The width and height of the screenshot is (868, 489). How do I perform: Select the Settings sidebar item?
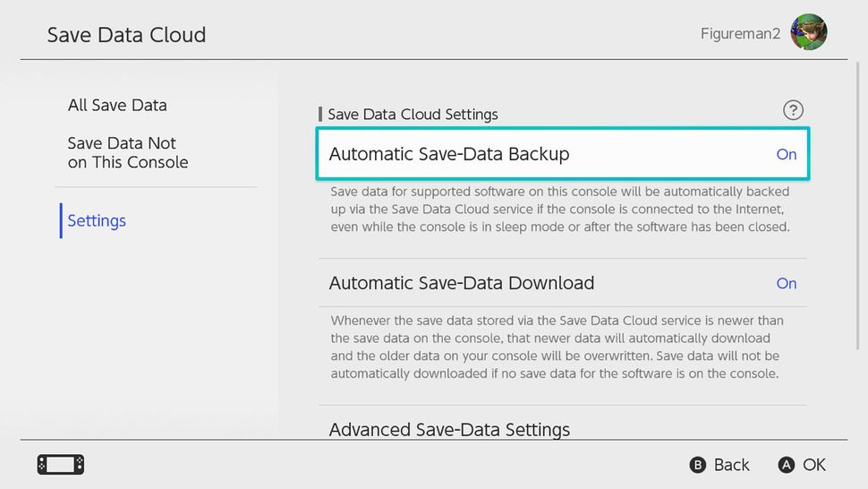pyautogui.click(x=97, y=220)
